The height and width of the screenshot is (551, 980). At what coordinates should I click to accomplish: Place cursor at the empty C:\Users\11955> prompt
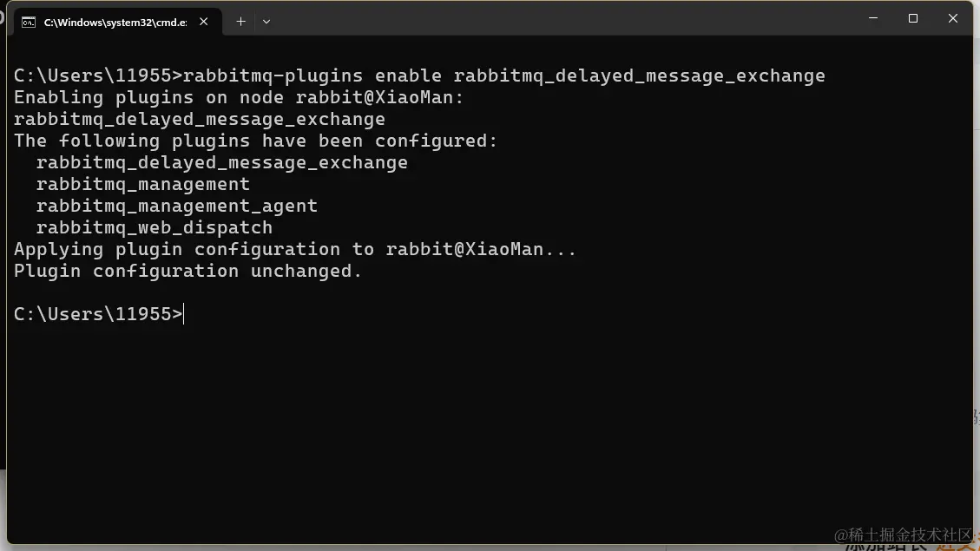[99, 314]
